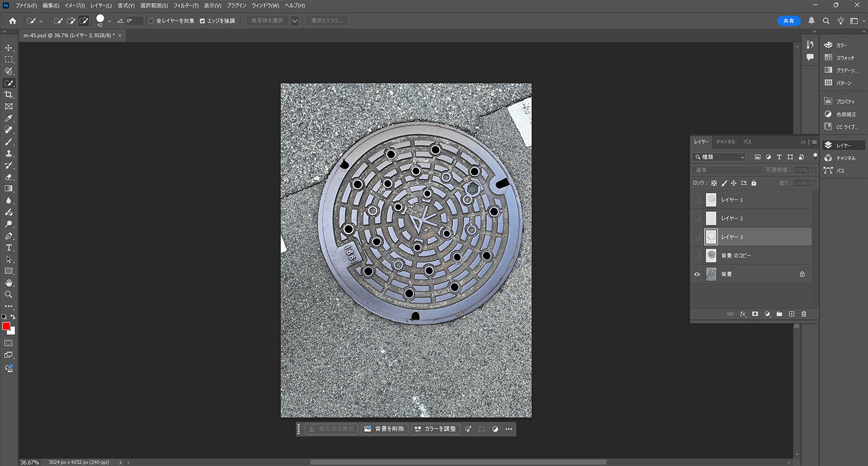Enable 全レイヤーを対象 checkbox

151,21
